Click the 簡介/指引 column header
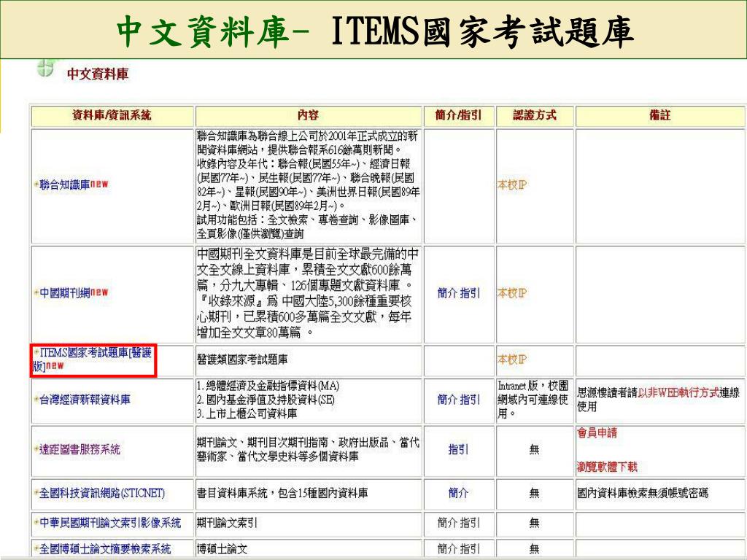Screen dimensions: 747x560 (x=458, y=115)
